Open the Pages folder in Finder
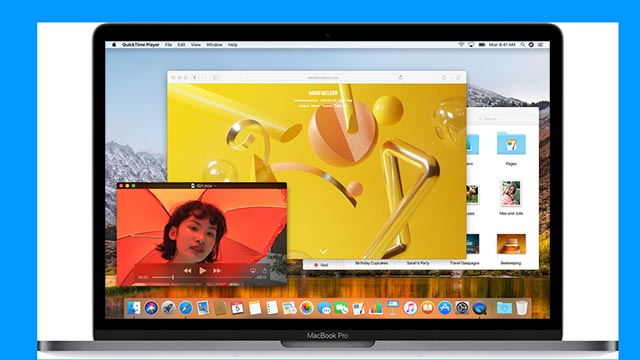The image size is (640, 360). 511,144
